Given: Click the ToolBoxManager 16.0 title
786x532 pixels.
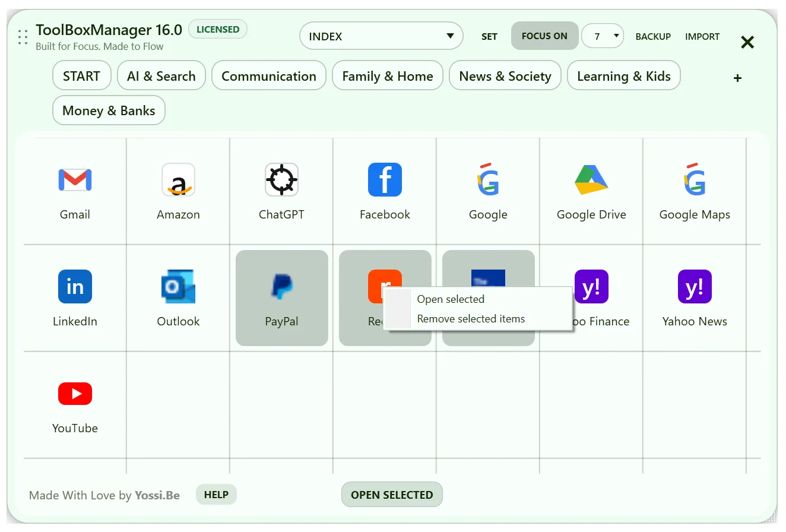Looking at the screenshot, I should (109, 30).
